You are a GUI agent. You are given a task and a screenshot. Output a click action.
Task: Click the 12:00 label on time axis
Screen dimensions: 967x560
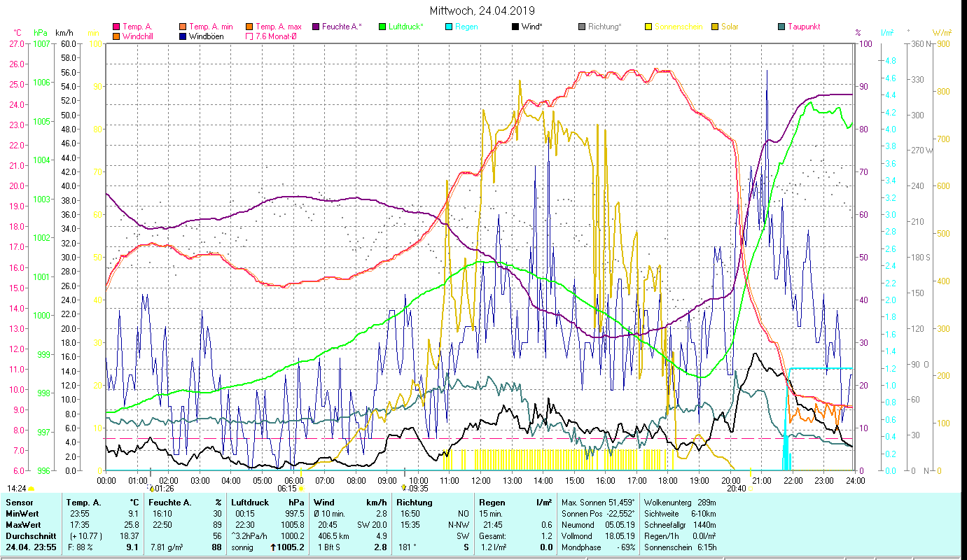click(x=481, y=481)
